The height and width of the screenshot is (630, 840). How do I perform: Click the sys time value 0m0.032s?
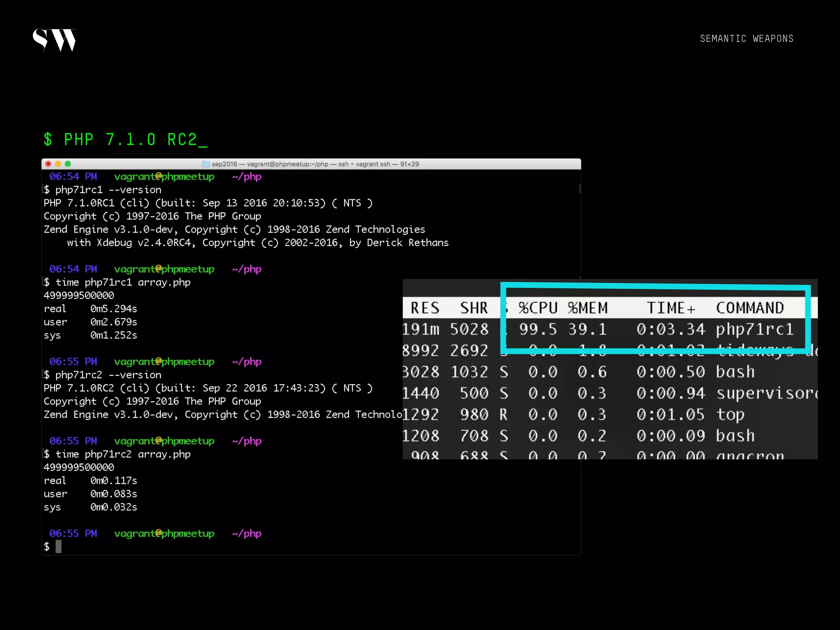coord(114,507)
